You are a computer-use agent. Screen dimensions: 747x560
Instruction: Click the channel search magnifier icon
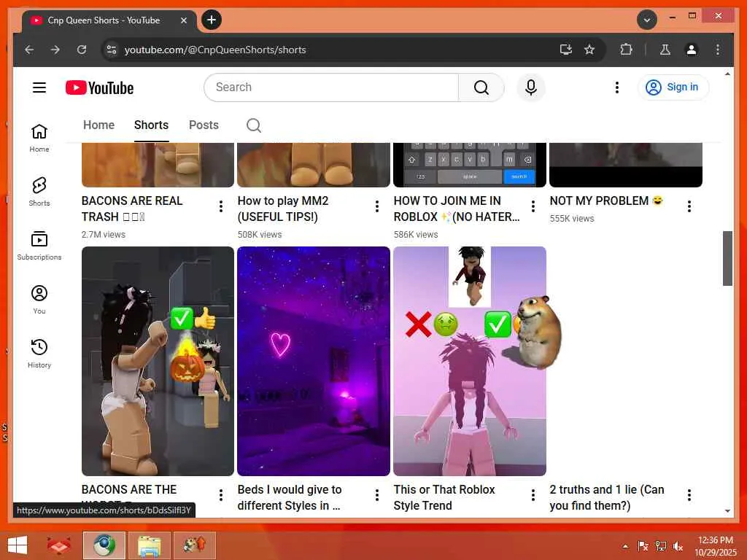tap(253, 125)
